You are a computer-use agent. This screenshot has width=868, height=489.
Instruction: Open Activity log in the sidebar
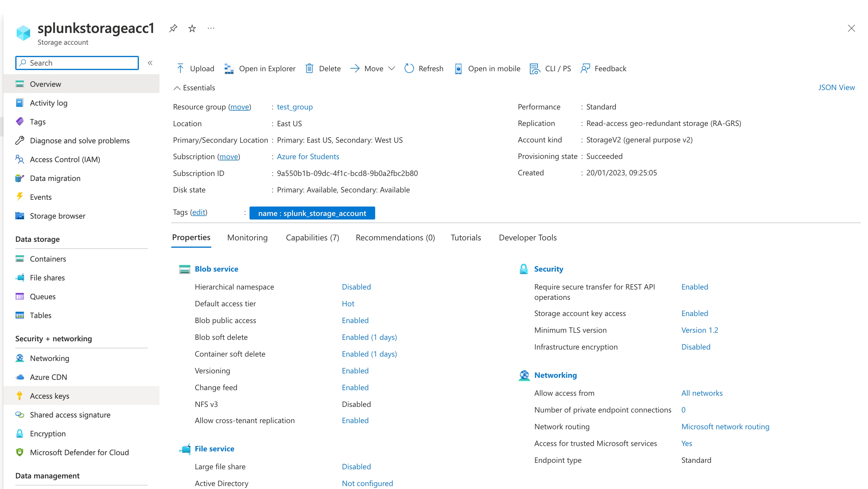[x=81, y=103]
